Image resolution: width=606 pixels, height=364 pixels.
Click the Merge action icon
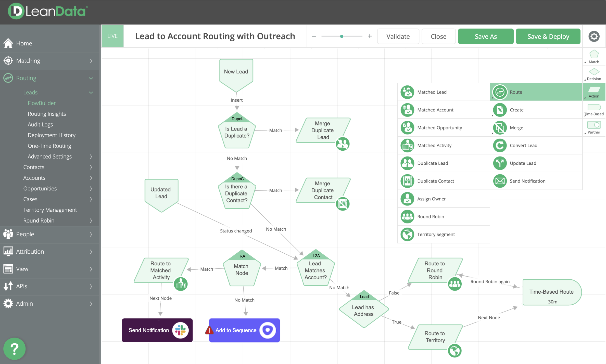500,128
